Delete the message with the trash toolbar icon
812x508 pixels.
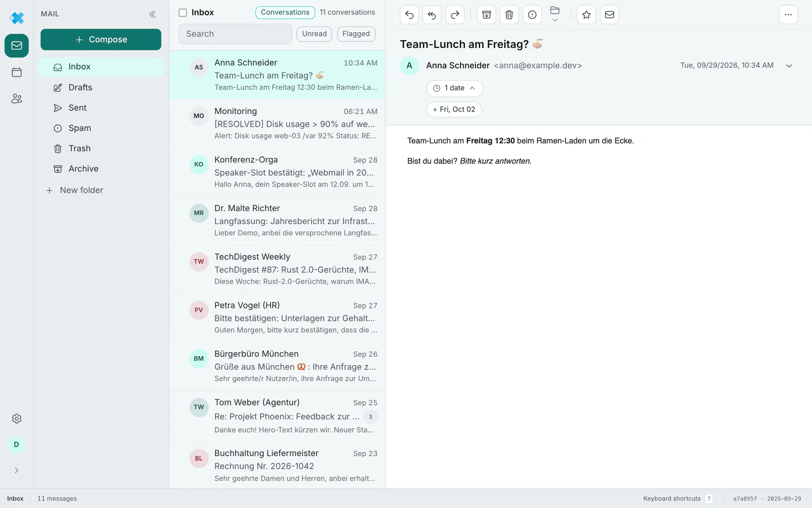tap(509, 15)
